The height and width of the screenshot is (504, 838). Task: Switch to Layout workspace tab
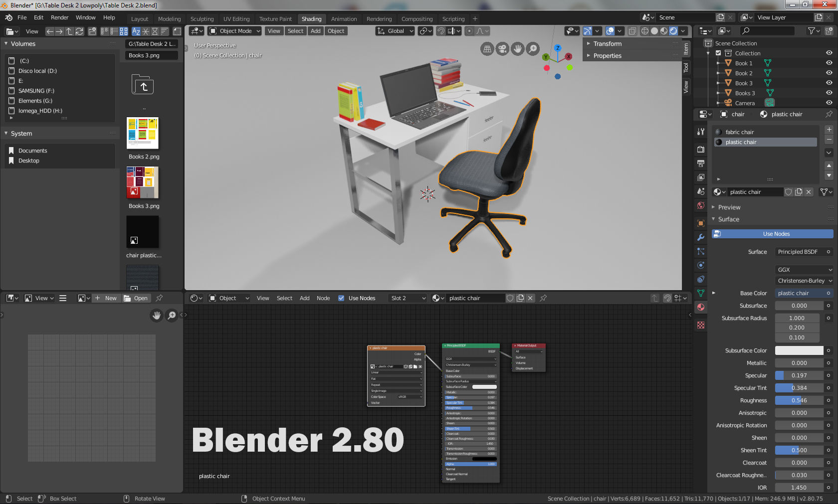point(140,19)
